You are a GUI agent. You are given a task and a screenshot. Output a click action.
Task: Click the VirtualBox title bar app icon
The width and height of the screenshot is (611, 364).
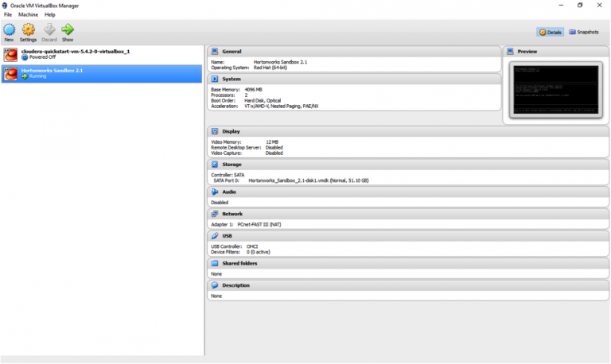(5, 6)
